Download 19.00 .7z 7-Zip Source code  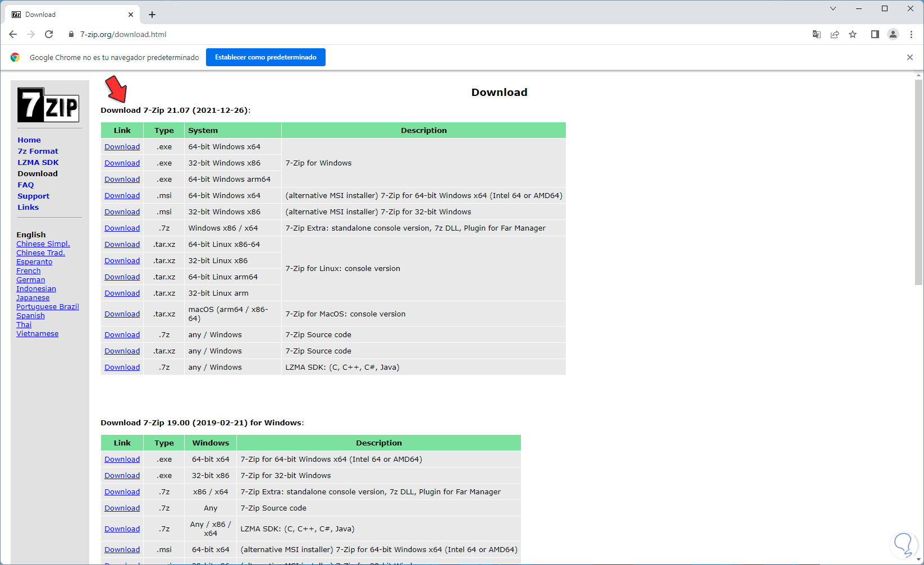[122, 508]
